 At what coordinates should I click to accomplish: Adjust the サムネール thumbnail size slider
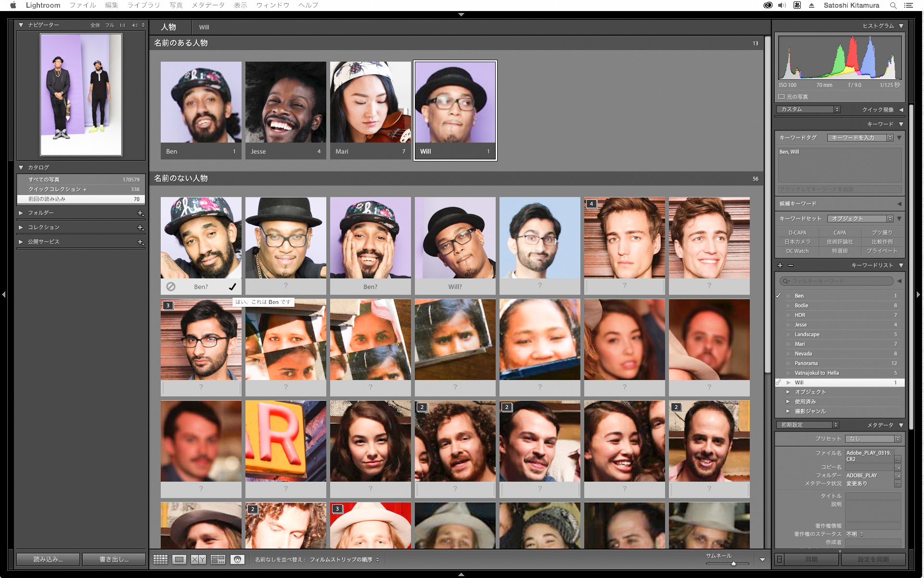pos(733,563)
